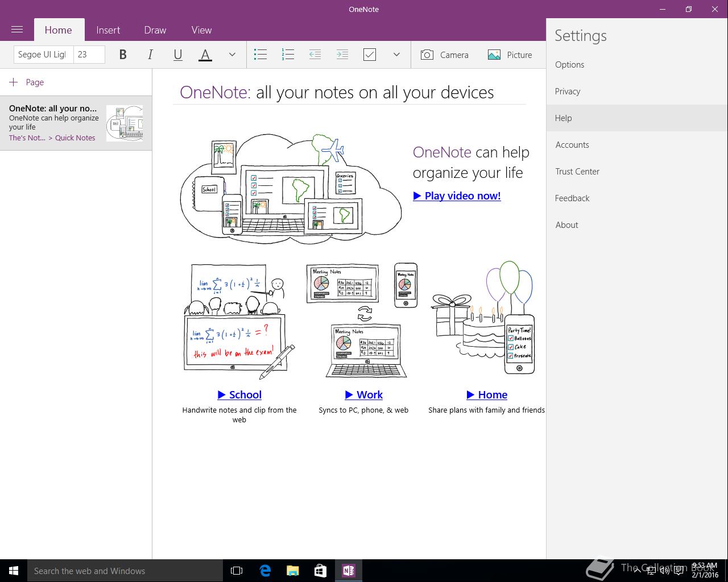This screenshot has width=728, height=582.
Task: Underline the selected text
Action: click(x=177, y=55)
